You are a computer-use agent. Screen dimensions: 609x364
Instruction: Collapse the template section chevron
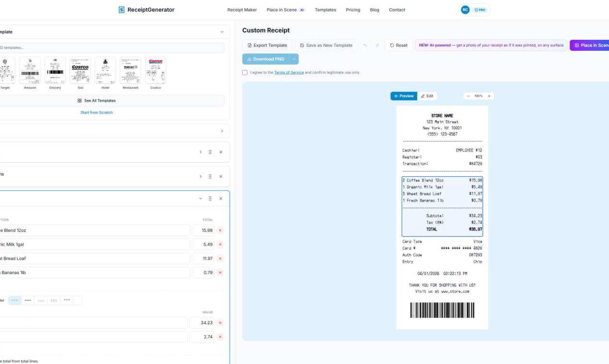pos(222,32)
